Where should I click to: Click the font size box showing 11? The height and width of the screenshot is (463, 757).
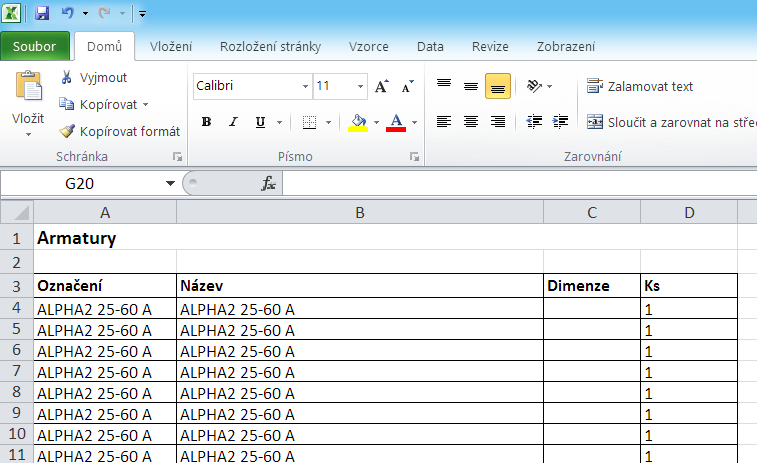tap(334, 86)
